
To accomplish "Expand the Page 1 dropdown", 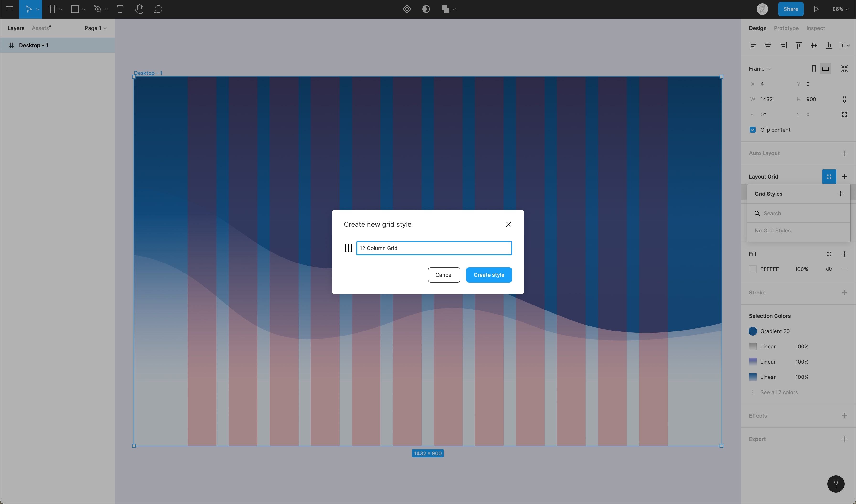I will (x=96, y=28).
